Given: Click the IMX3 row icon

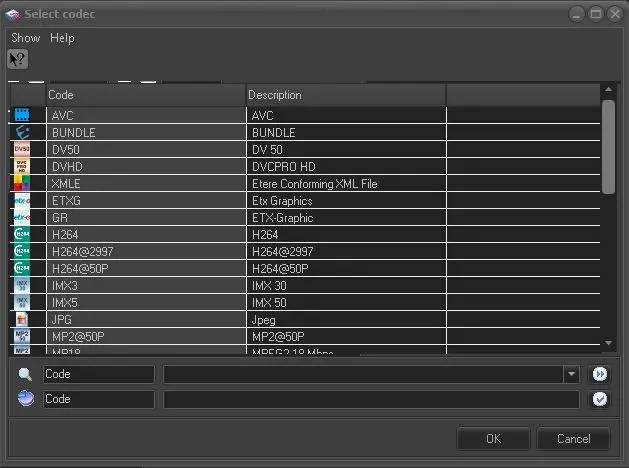Looking at the screenshot, I should [22, 285].
